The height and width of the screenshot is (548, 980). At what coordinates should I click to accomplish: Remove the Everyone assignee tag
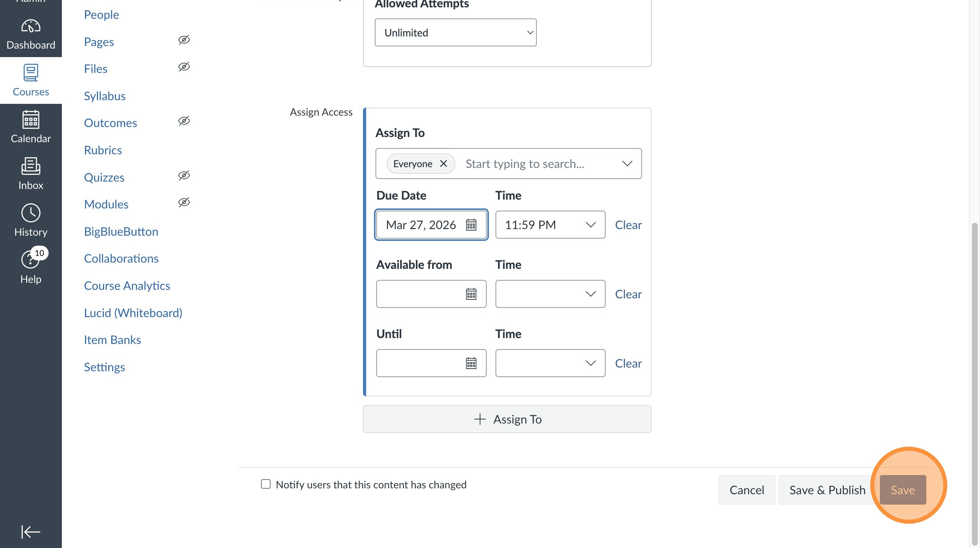[443, 164]
